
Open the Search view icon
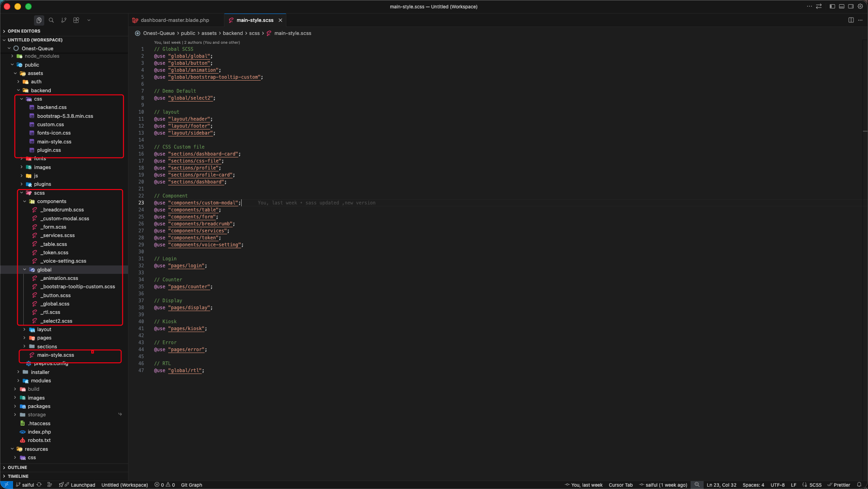(x=51, y=20)
